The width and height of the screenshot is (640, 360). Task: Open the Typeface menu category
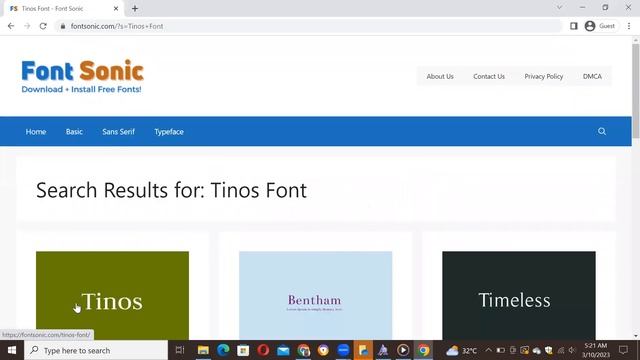(x=169, y=132)
